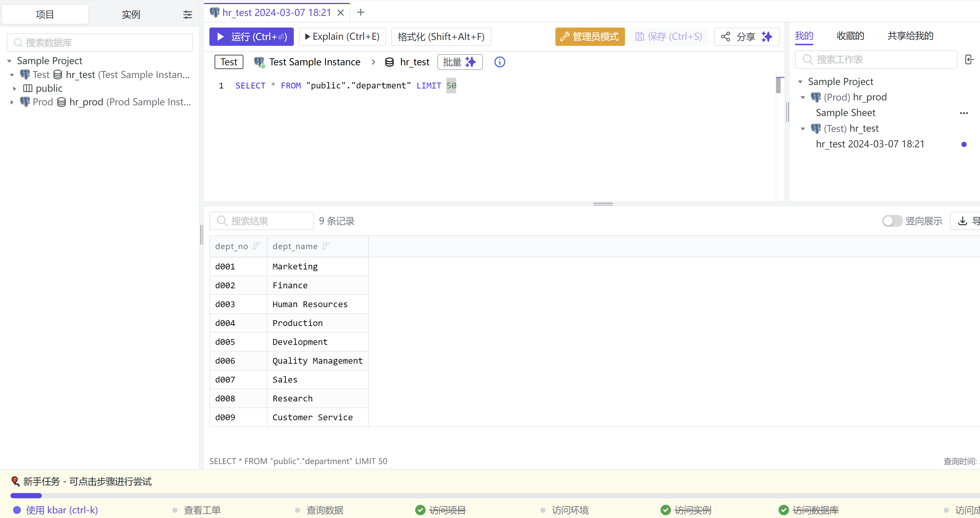Click the 批量 batch query button
Image resolution: width=980 pixels, height=518 pixels.
460,62
